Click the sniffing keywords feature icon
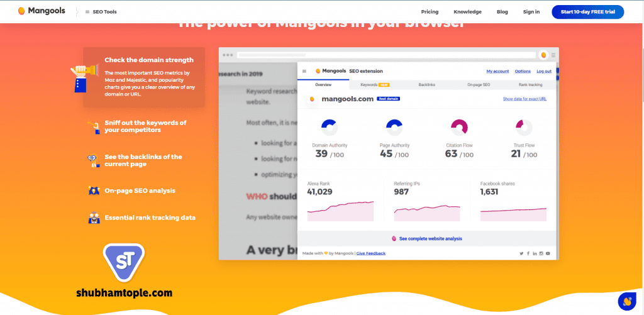644x315 pixels. coord(94,127)
